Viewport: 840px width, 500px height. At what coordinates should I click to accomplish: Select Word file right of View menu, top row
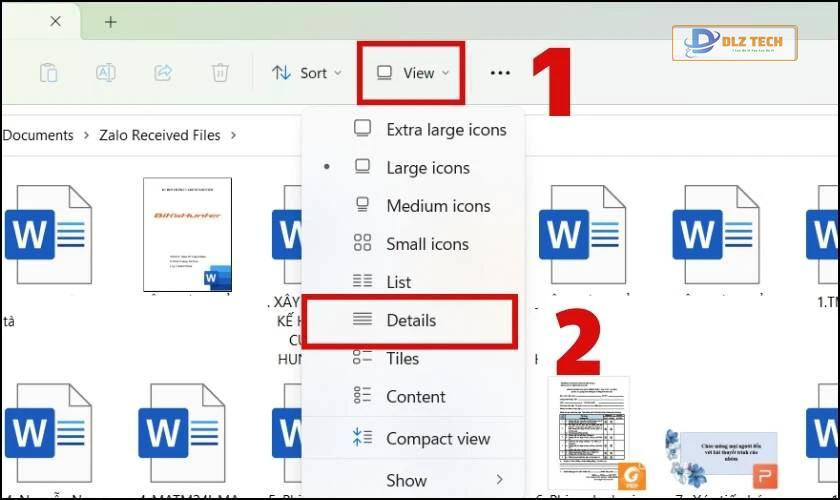pos(583,235)
